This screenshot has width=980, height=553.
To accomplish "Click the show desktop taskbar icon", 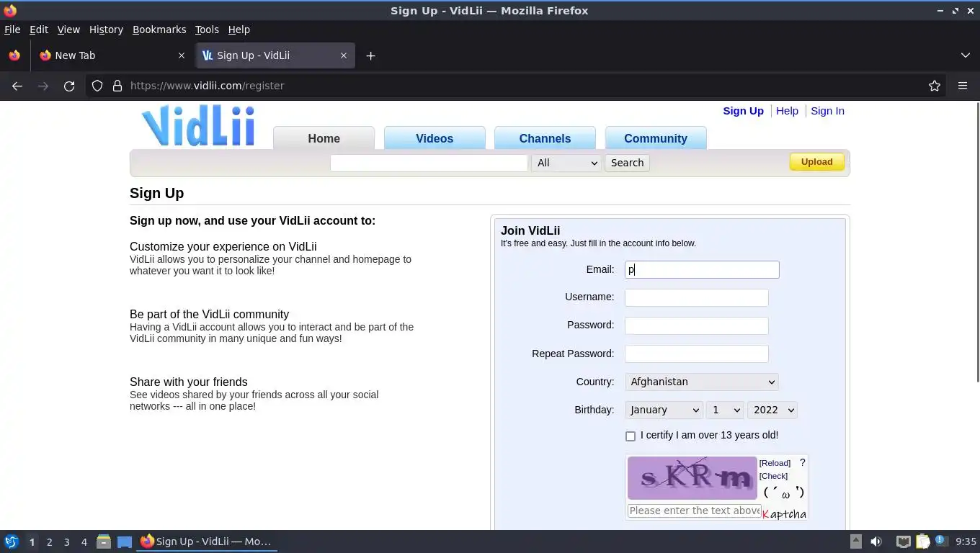I will tap(125, 541).
